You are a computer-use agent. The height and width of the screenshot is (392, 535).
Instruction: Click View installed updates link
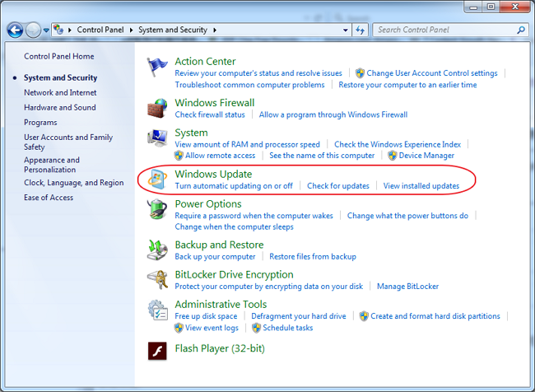click(421, 186)
